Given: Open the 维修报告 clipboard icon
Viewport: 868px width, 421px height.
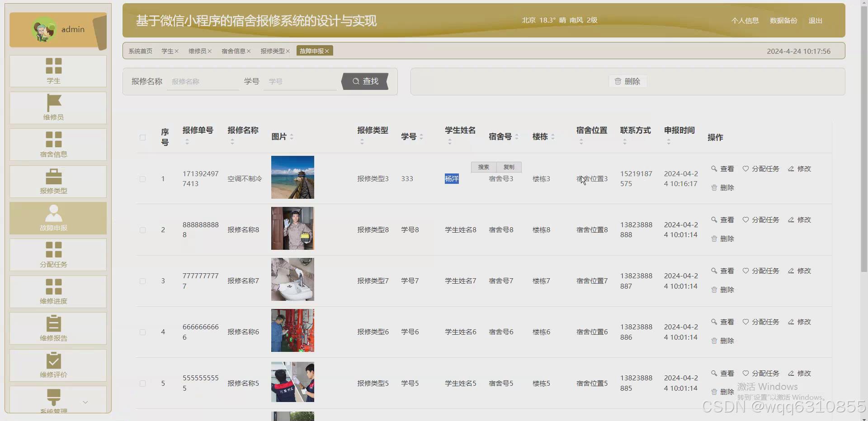Looking at the screenshot, I should (53, 323).
